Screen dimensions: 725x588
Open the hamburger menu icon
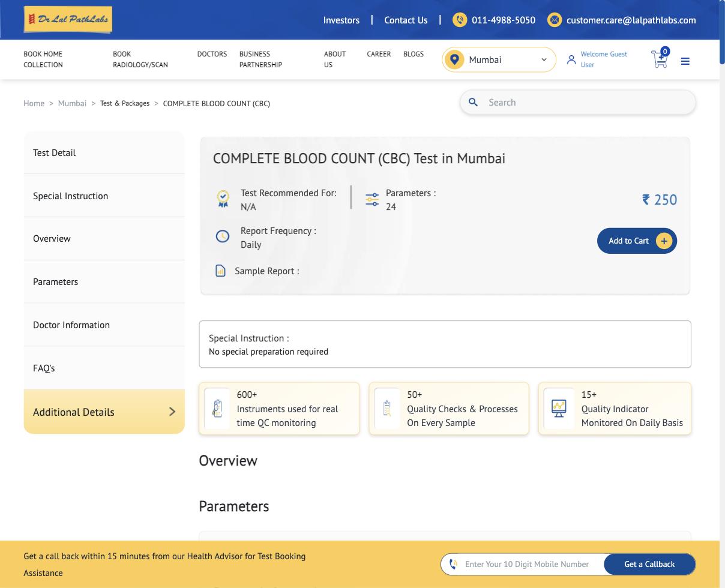click(x=685, y=61)
